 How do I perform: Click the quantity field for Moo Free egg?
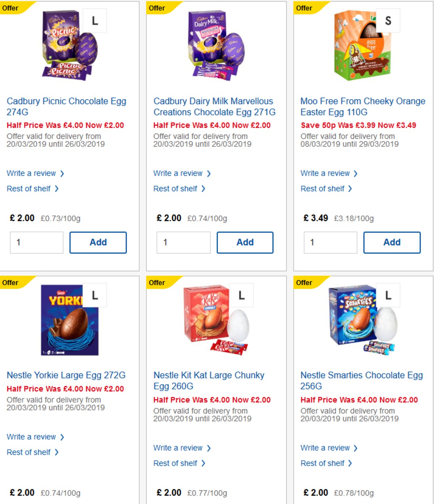click(330, 242)
